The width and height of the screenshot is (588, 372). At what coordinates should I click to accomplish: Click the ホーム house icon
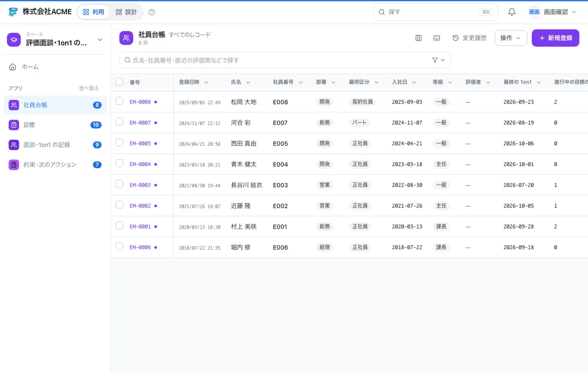[13, 67]
